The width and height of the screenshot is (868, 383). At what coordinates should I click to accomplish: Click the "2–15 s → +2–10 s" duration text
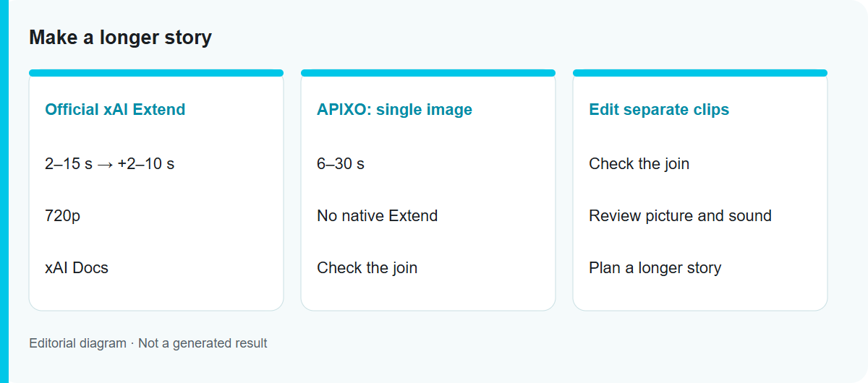(109, 164)
